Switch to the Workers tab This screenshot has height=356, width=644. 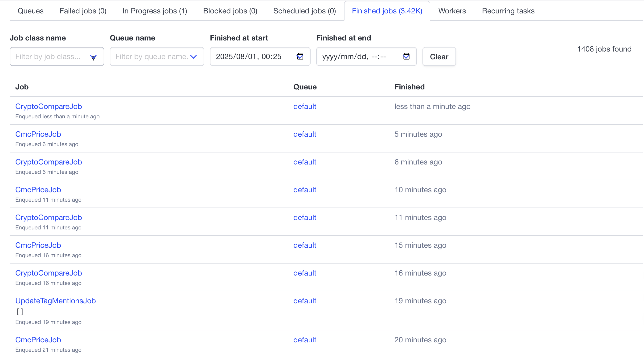pos(452,11)
